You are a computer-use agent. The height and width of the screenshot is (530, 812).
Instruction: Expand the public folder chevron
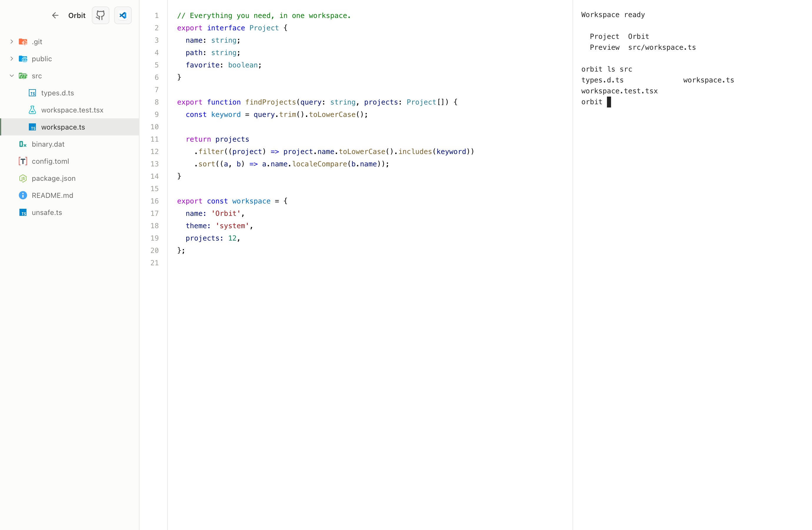pyautogui.click(x=11, y=59)
